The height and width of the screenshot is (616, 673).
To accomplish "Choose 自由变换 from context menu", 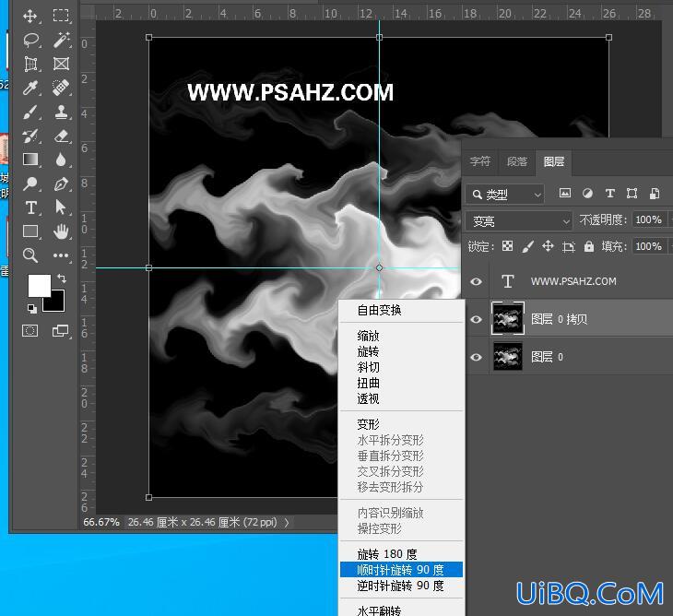I will [401, 310].
